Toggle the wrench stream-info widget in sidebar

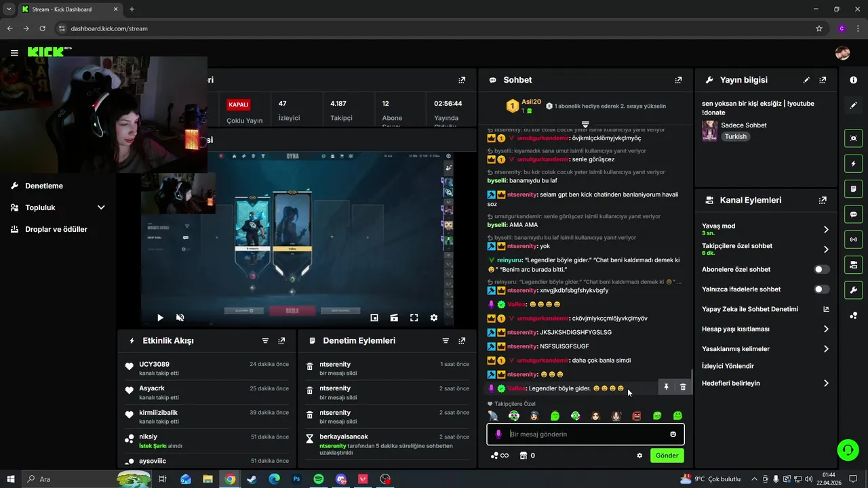click(x=853, y=290)
